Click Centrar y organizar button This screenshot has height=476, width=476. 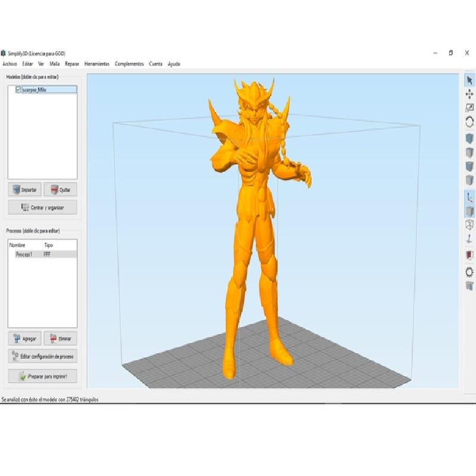click(42, 208)
